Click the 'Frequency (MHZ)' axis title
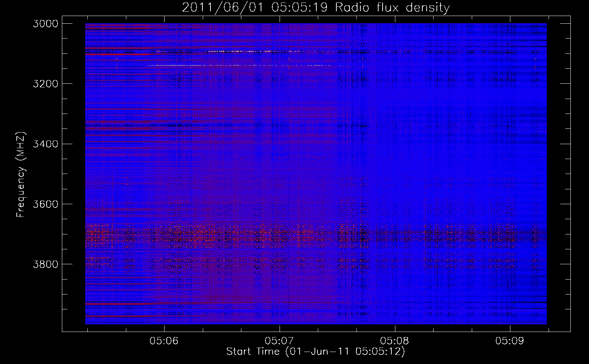The image size is (589, 364). [x=21, y=175]
